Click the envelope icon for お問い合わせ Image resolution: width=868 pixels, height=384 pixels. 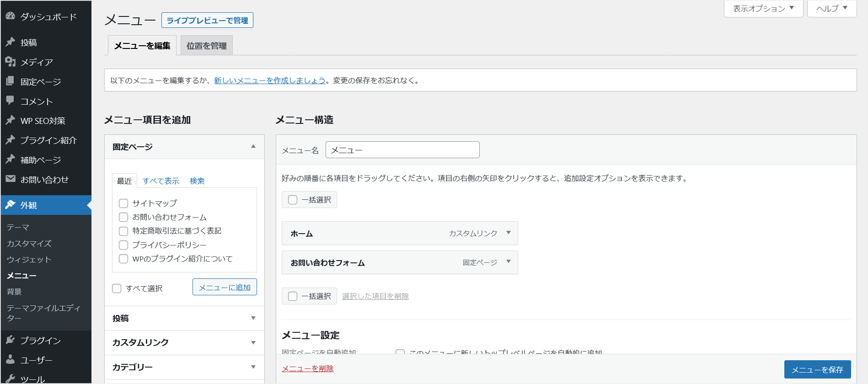[x=10, y=179]
